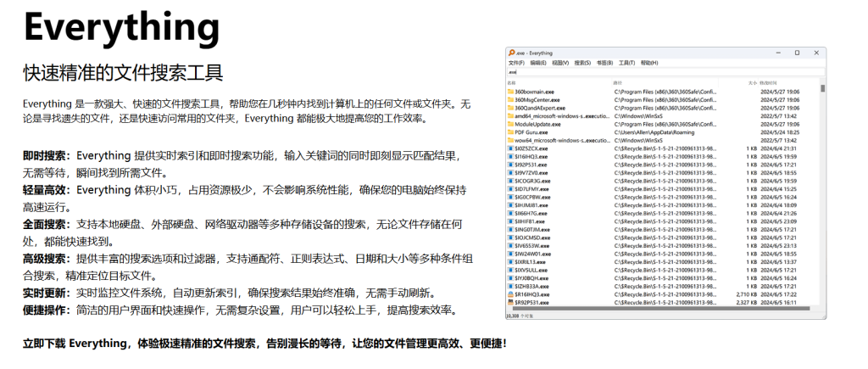Viewport: 868px width, 369px height.
Task: Click the vertical scrollbar thumb in results list
Action: click(822, 89)
